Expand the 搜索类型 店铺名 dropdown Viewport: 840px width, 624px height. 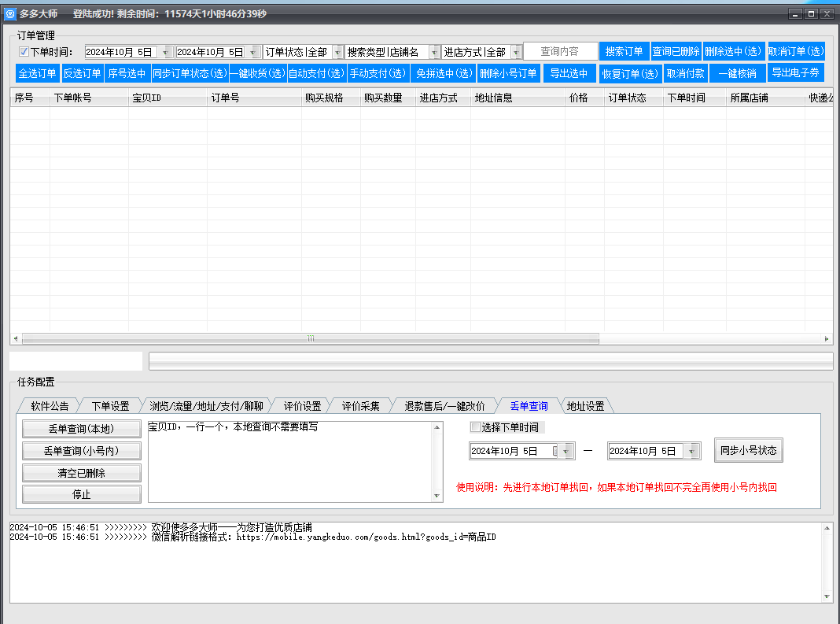point(434,52)
